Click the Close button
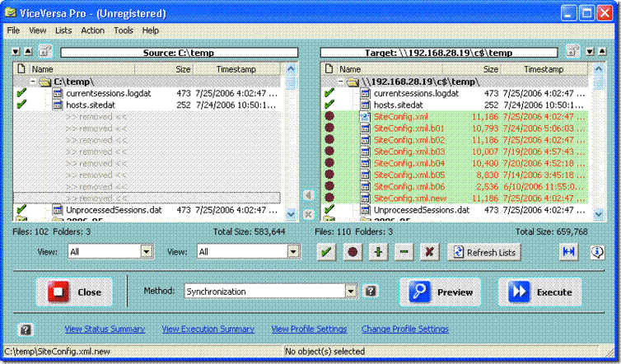Screen dimensions: 621x364 coord(74,292)
